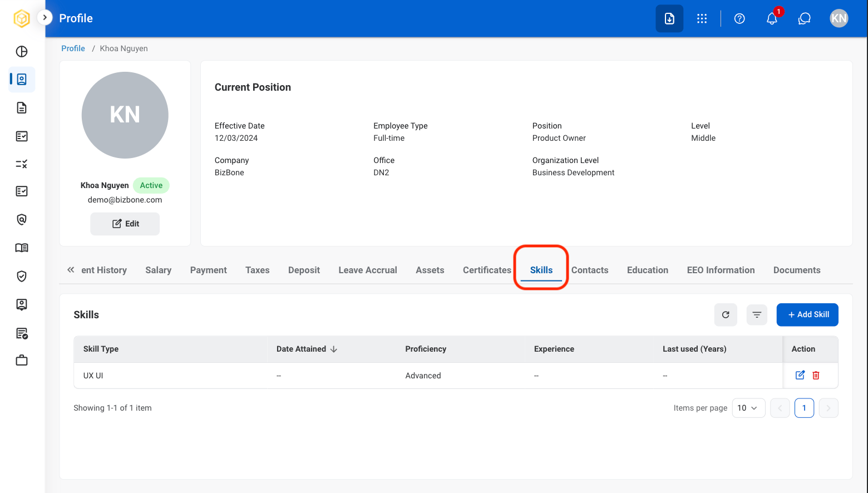
Task: Open the chat messages icon
Action: tap(805, 18)
